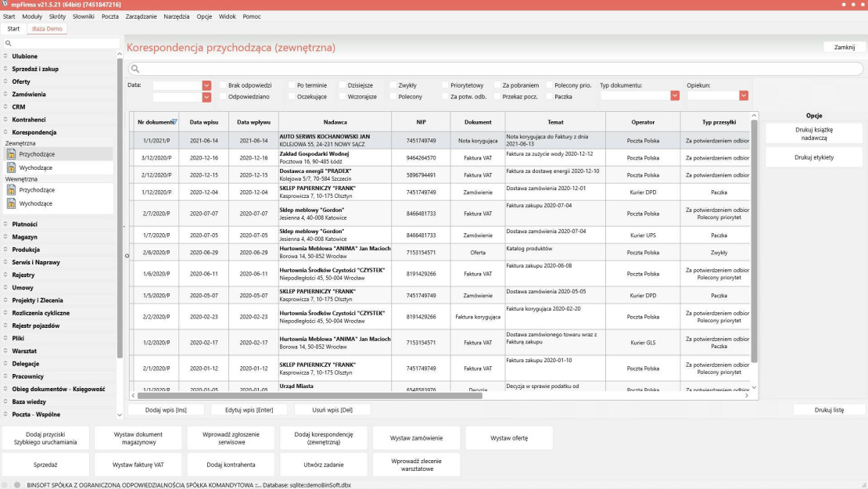
Task: Open Zewnętrzna Przychodzące correspondence icon
Action: 11,154
